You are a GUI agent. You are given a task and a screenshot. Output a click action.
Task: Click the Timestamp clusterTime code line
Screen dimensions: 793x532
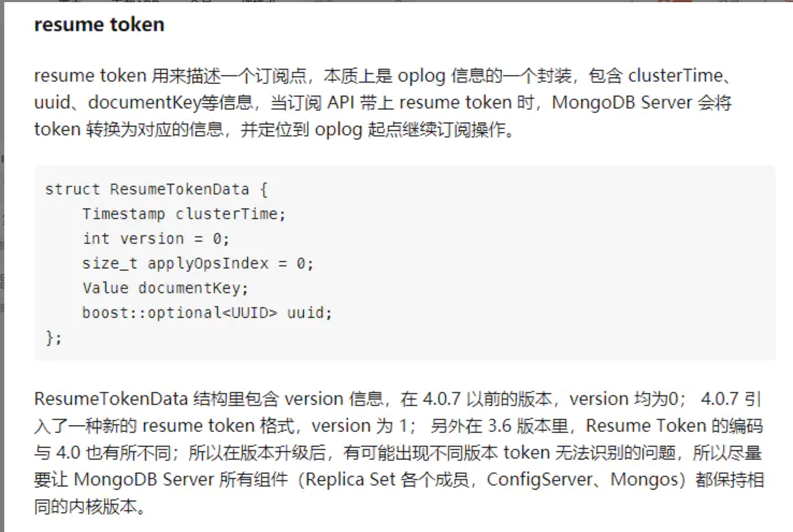[184, 214]
